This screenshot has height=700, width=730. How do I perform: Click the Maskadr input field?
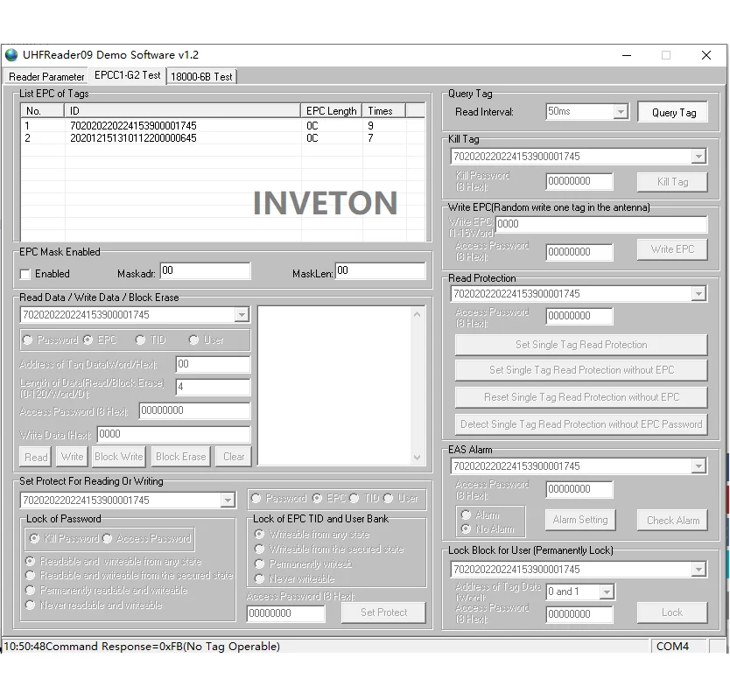pos(206,271)
